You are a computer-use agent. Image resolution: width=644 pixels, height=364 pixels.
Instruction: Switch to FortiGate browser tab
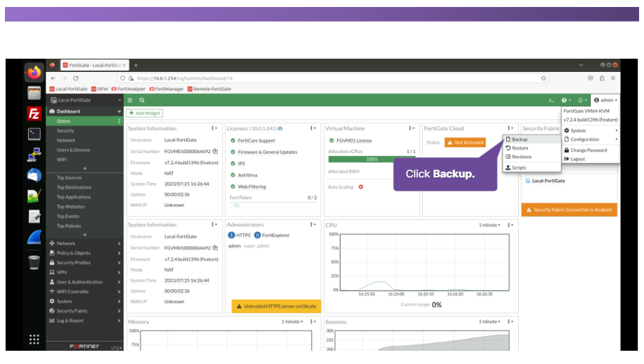click(95, 65)
